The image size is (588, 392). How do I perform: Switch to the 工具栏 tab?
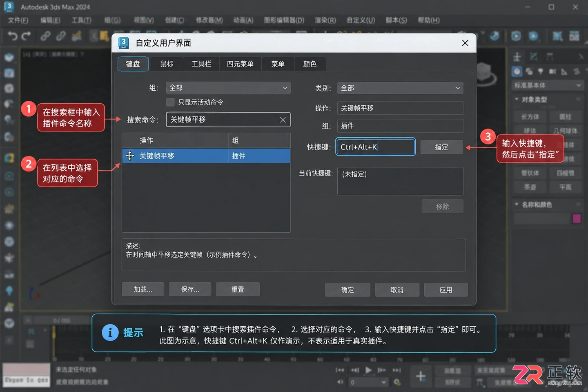tap(201, 64)
